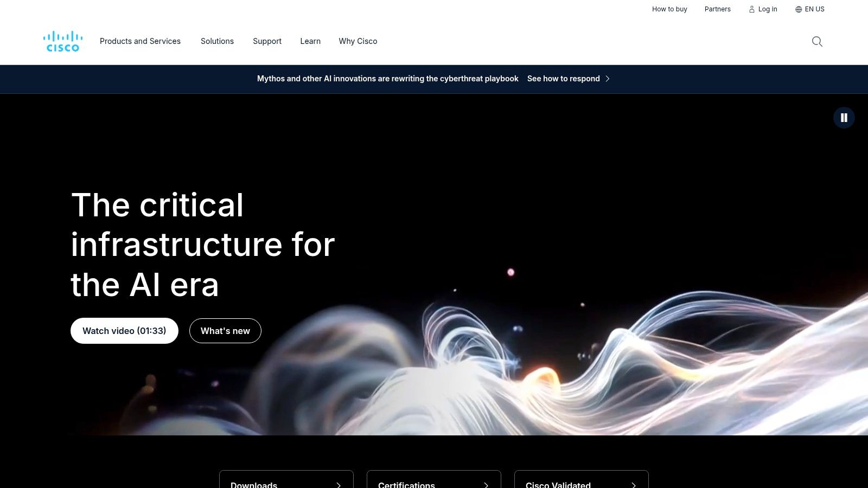Click arrow after See how to respond

(x=608, y=79)
